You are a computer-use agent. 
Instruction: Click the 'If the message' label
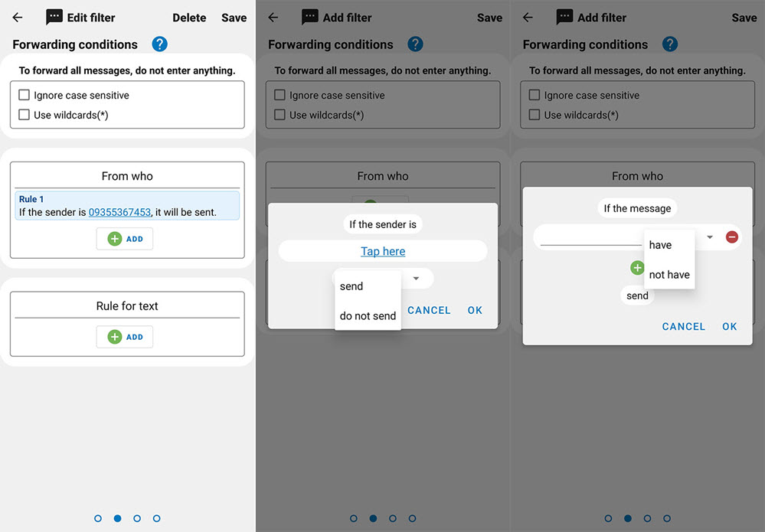pyautogui.click(x=637, y=208)
